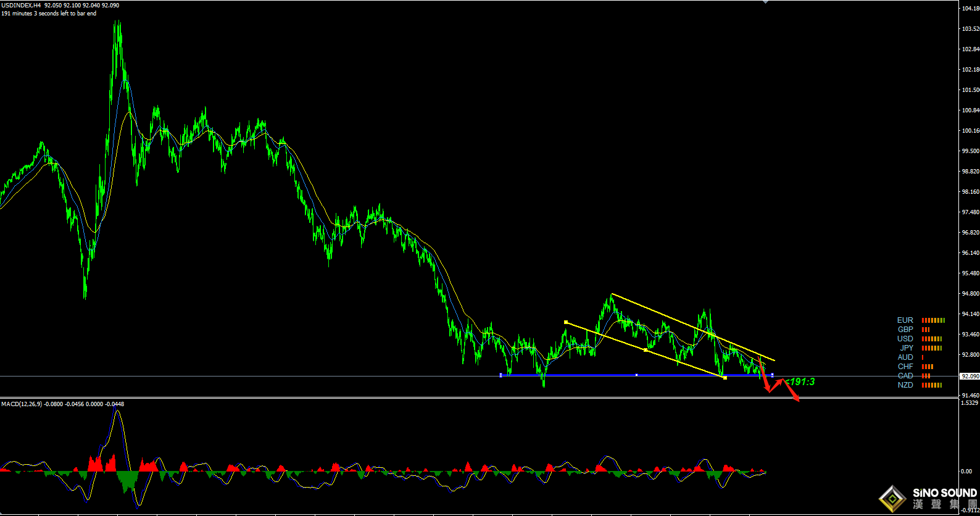Click the yellow channel's lower-right end handle
Viewport: 980px width, 516px height.
(725, 377)
